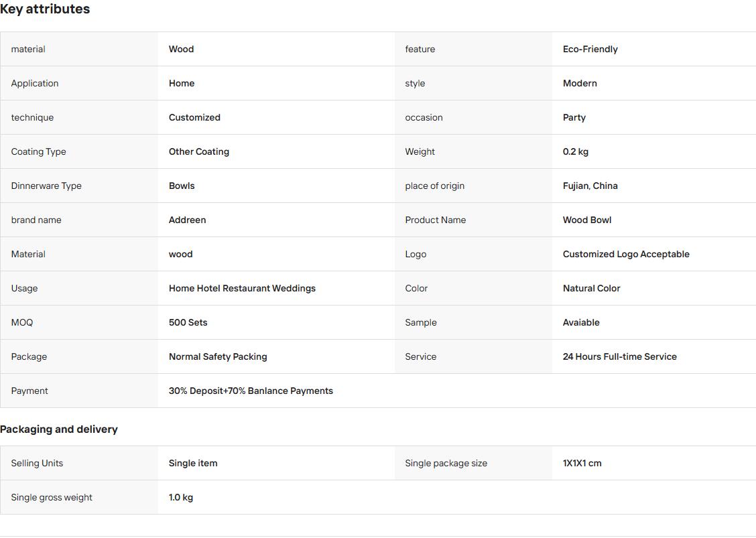Select the Wood material value

point(181,49)
